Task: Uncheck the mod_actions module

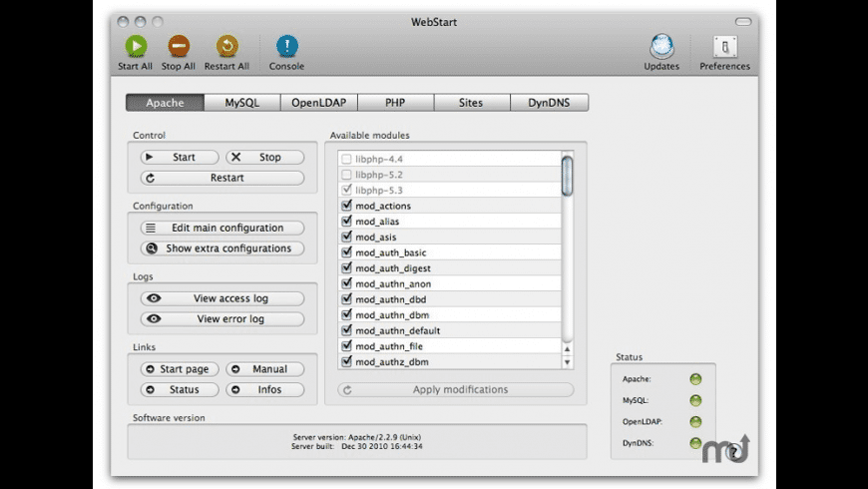Action: [346, 206]
